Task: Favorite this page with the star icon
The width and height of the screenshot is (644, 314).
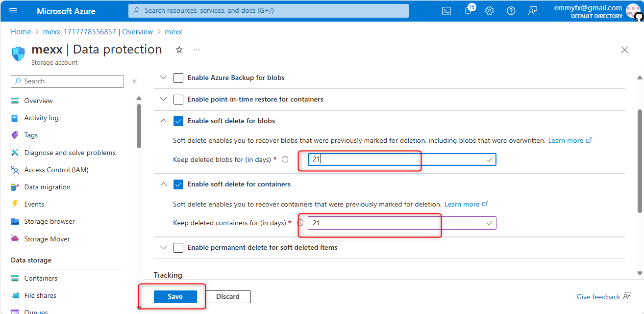Action: pyautogui.click(x=179, y=50)
